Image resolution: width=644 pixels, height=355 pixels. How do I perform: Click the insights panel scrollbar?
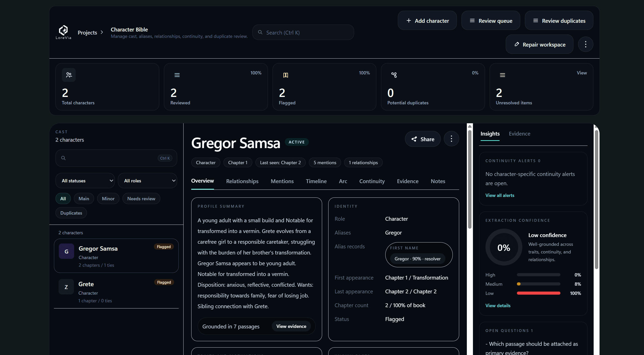click(x=596, y=199)
